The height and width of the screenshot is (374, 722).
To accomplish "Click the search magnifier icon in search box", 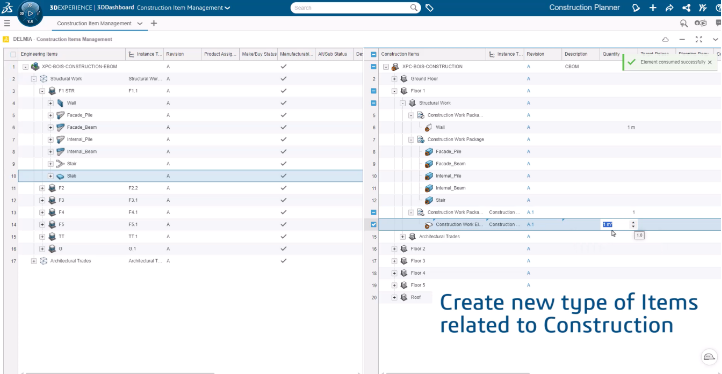I will point(414,8).
